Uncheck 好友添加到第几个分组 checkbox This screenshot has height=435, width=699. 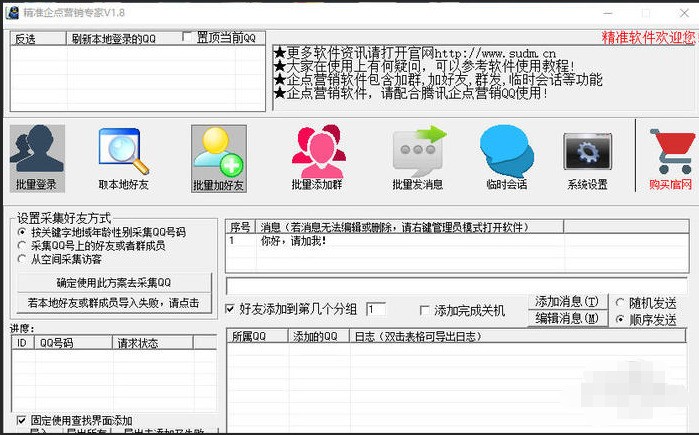point(230,308)
